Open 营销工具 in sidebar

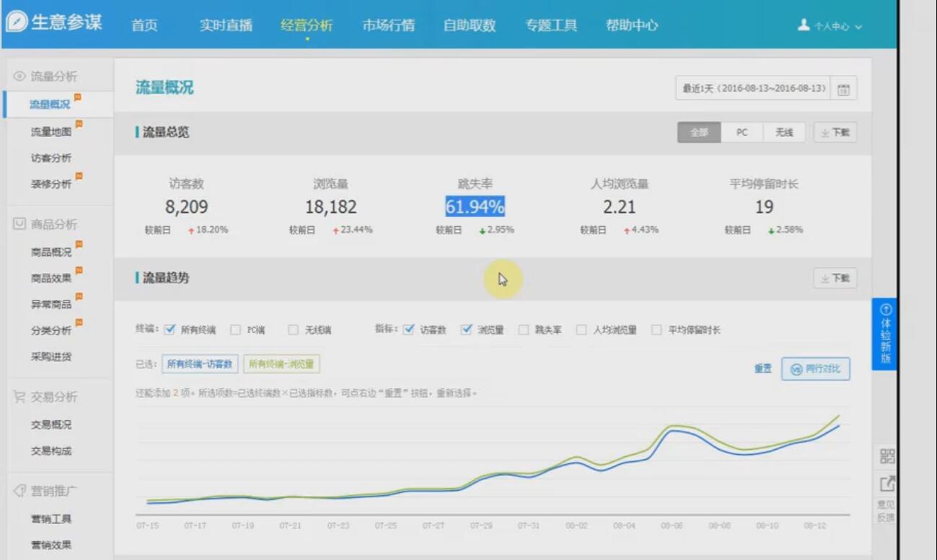50,519
